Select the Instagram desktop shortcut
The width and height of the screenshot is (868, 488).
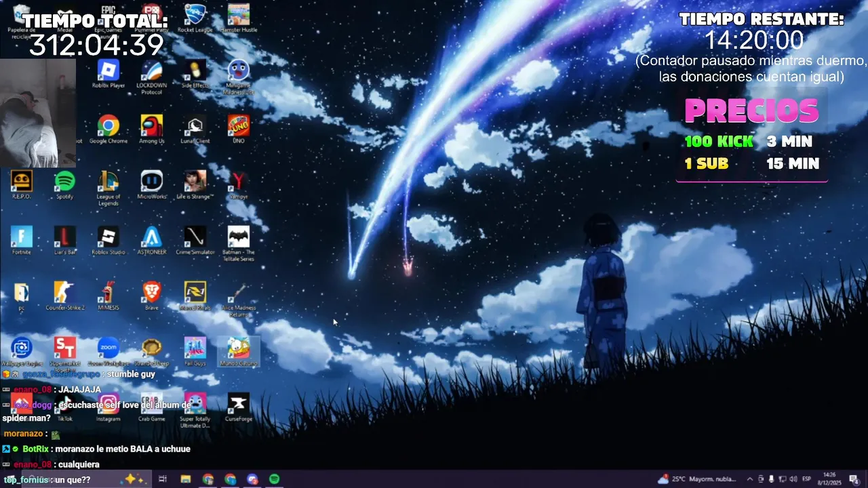[108, 407]
